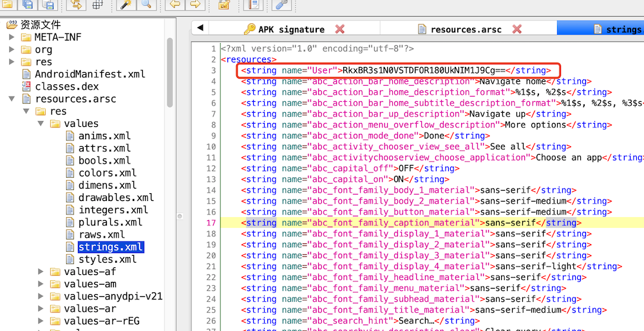Open attrs.xml in the tree
Screen dimensions: 644x331
(x=105, y=148)
